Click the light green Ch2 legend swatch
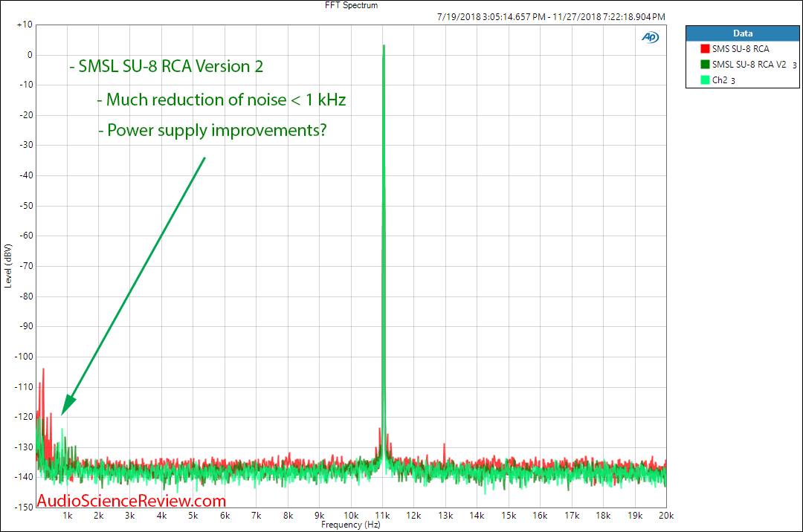Screen dimensions: 803x532 coord(705,80)
